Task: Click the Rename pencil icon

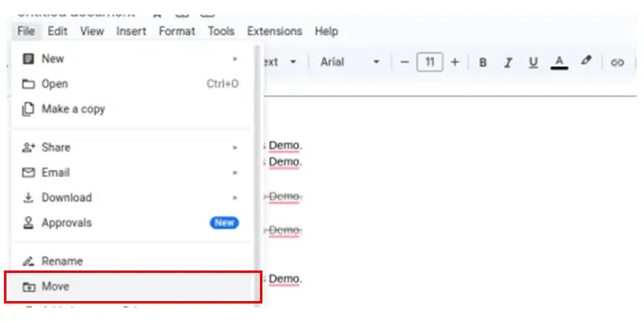Action: pos(28,261)
